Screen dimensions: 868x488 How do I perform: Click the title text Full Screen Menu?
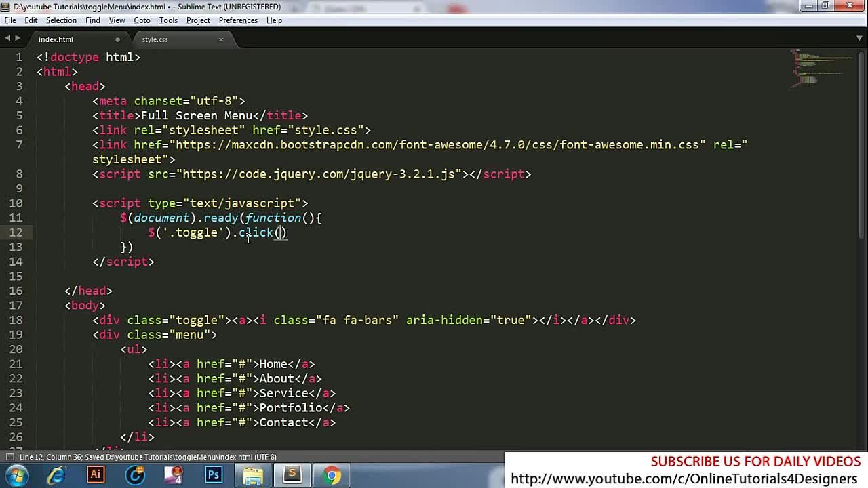coord(197,115)
